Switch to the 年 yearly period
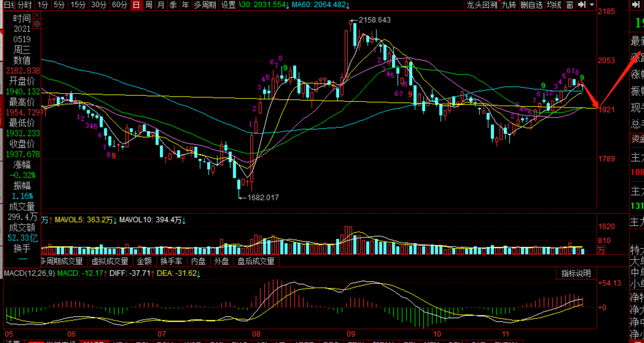Image resolution: width=644 pixels, height=343 pixels. pyautogui.click(x=185, y=5)
